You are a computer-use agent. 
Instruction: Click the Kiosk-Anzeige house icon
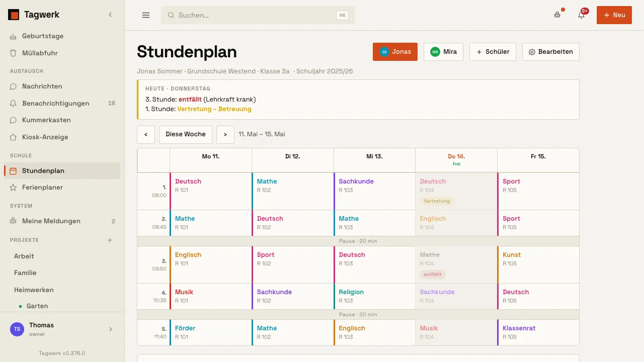pos(14,137)
